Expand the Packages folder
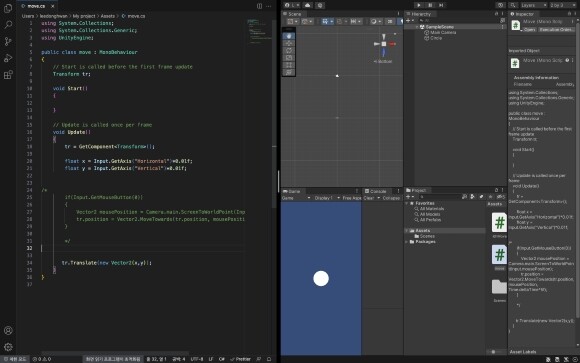Viewport: 580px width, 363px height. [407, 242]
